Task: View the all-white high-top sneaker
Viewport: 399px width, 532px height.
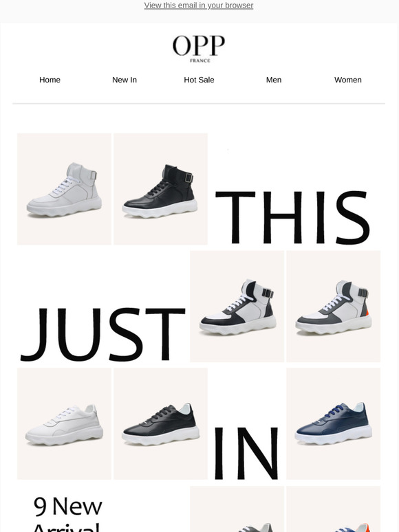Action: (64, 189)
